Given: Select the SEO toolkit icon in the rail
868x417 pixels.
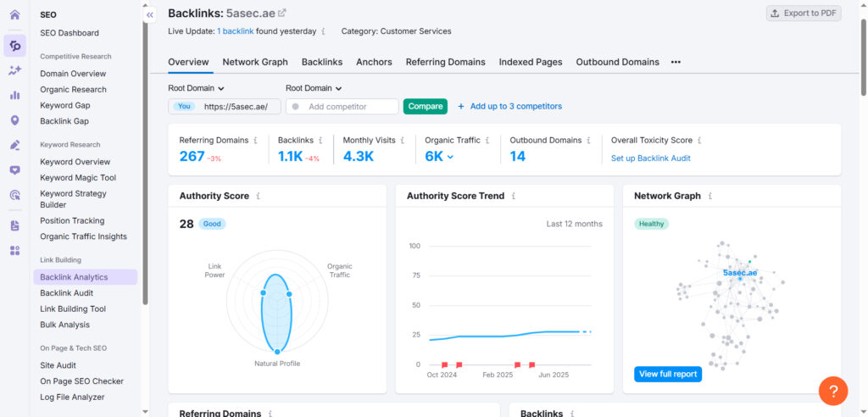Looking at the screenshot, I should pos(15,46).
